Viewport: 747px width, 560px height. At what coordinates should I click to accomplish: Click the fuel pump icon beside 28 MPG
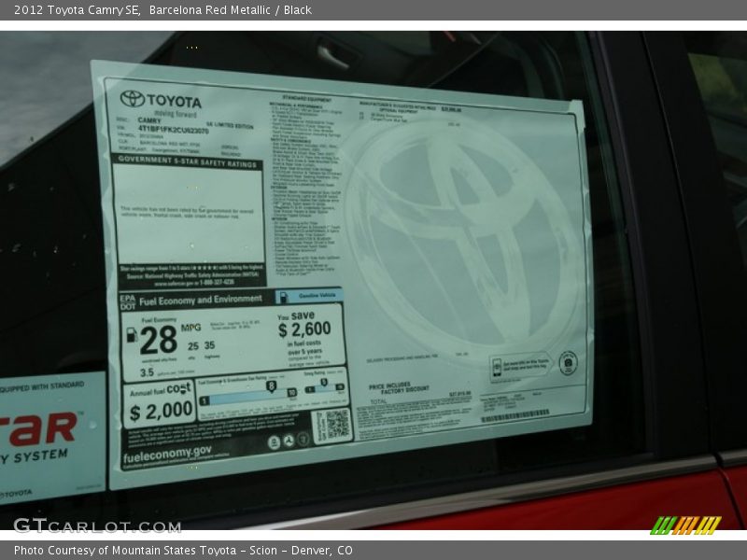pos(131,334)
